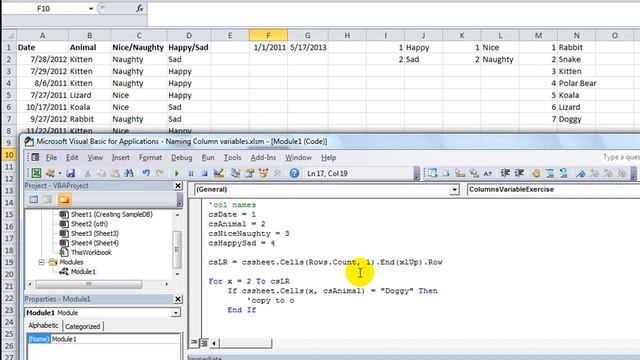640x360 pixels.
Task: Open the Project Explorer toolbar icon
Action: (235, 173)
